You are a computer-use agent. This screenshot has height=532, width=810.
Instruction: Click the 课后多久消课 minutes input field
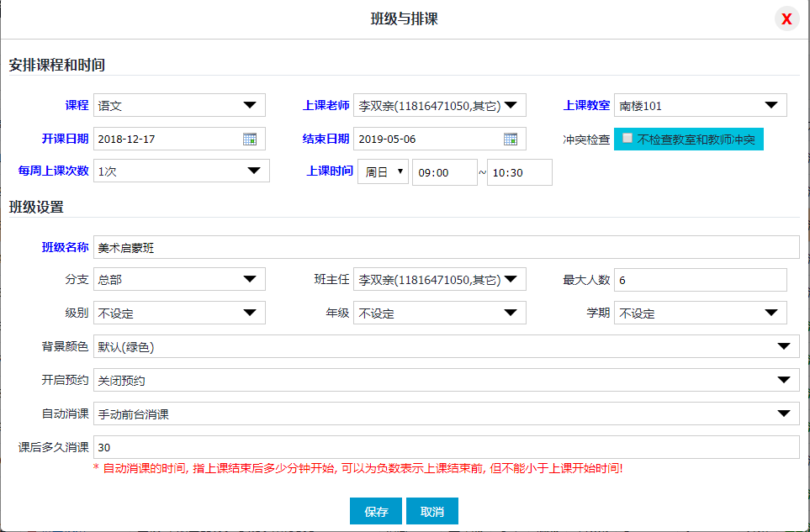click(x=446, y=447)
